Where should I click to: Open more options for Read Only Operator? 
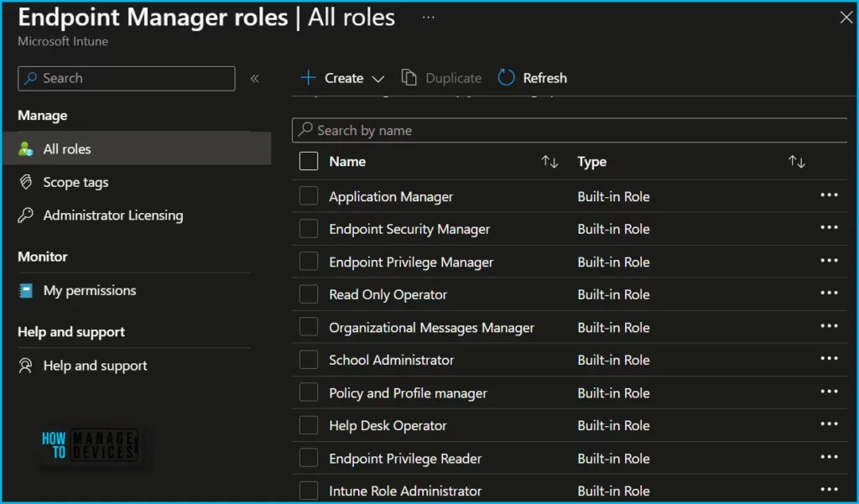coord(830,293)
